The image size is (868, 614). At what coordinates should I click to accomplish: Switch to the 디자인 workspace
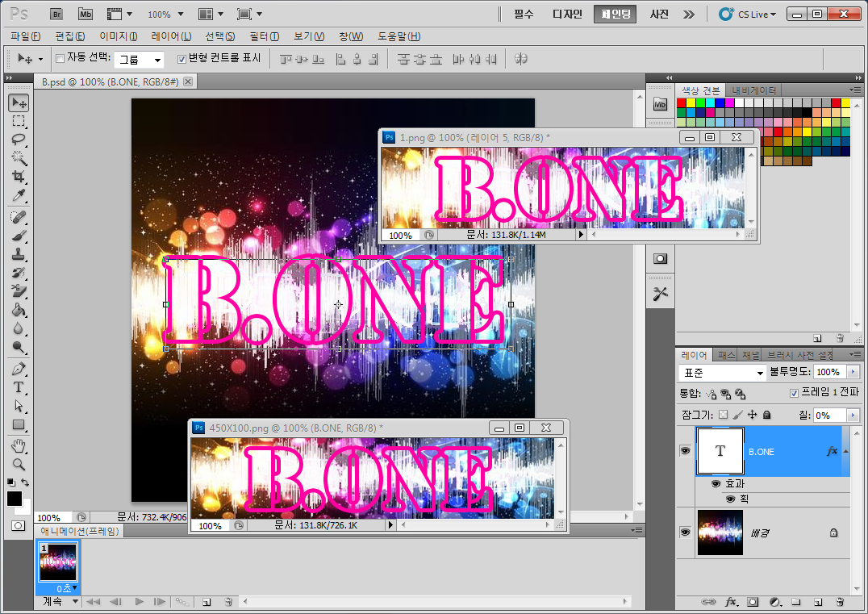pyautogui.click(x=567, y=15)
